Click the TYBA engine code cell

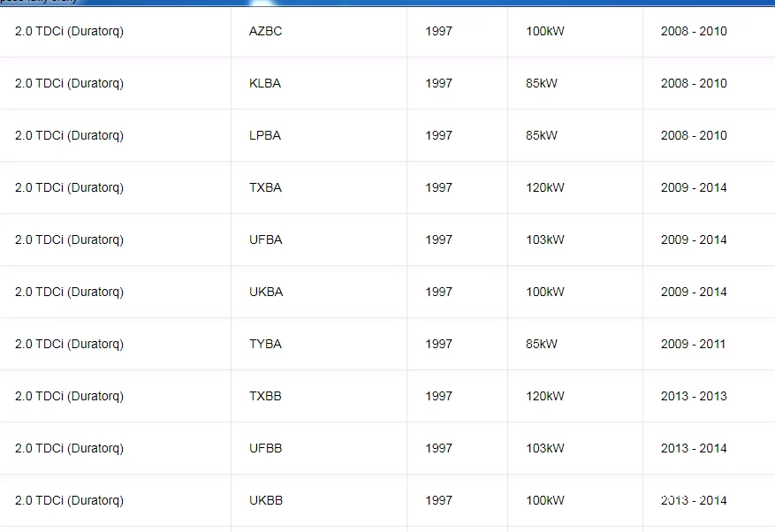coord(265,344)
